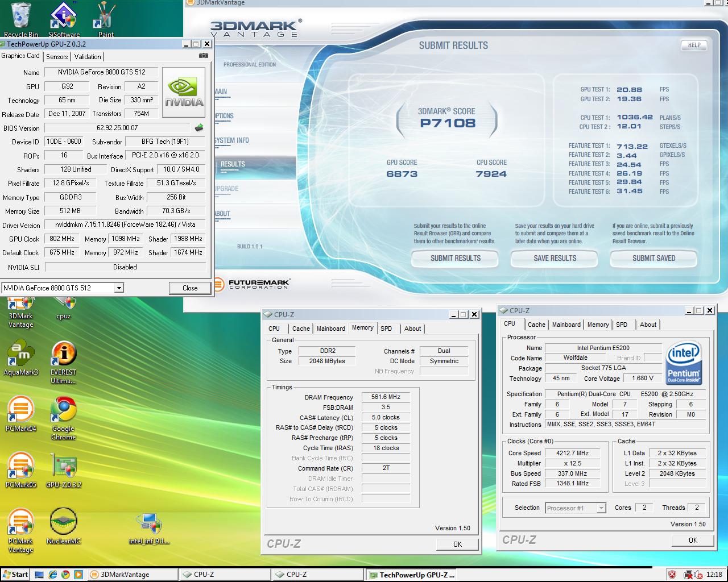Image resolution: width=728 pixels, height=582 pixels.
Task: Open the GPU-Z 0.3.2 desktop icon
Action: point(64,470)
